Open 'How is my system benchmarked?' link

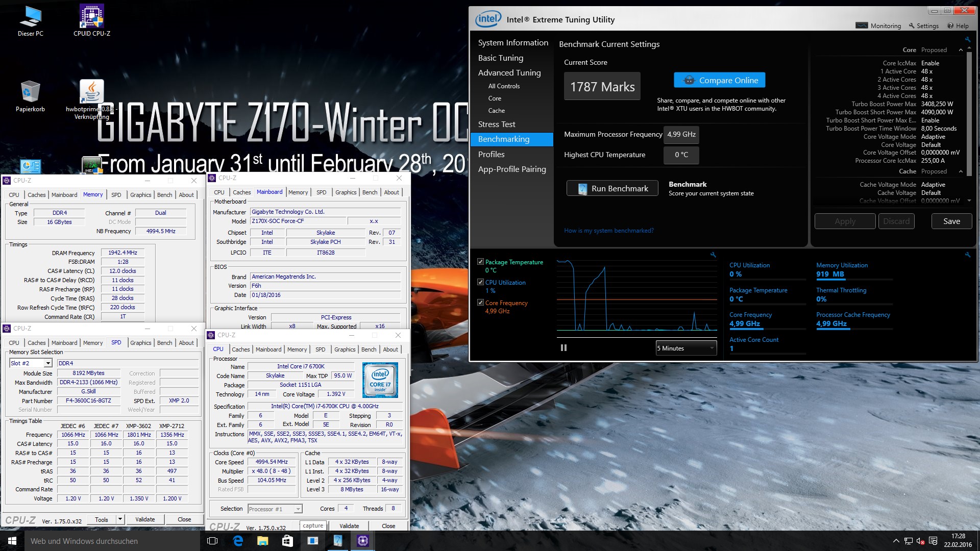pyautogui.click(x=608, y=231)
